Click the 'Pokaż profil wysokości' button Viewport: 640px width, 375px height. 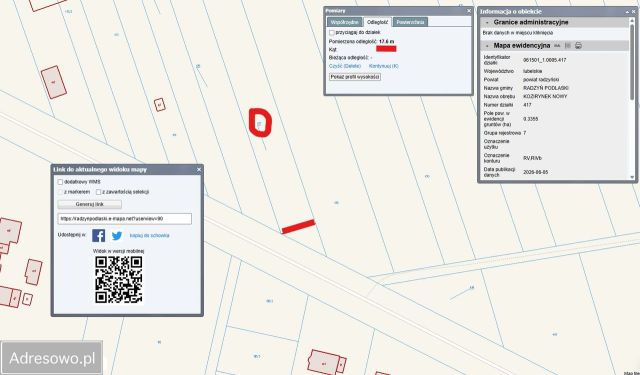pos(355,77)
